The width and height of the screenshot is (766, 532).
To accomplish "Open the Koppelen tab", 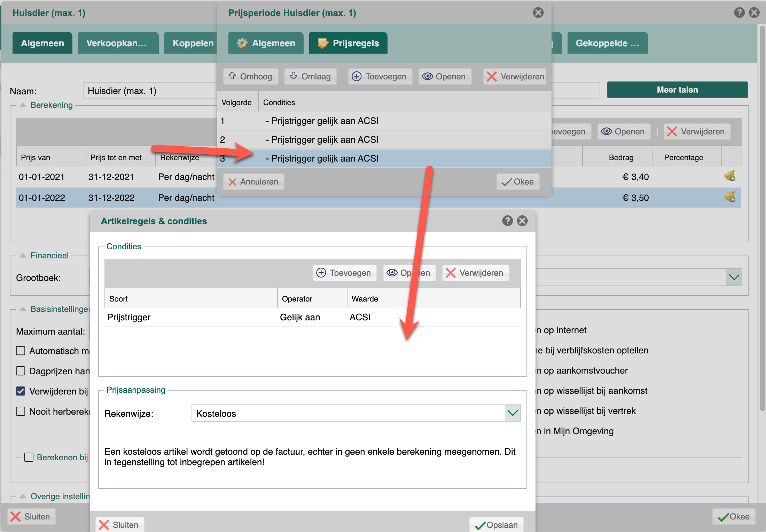I will point(191,43).
